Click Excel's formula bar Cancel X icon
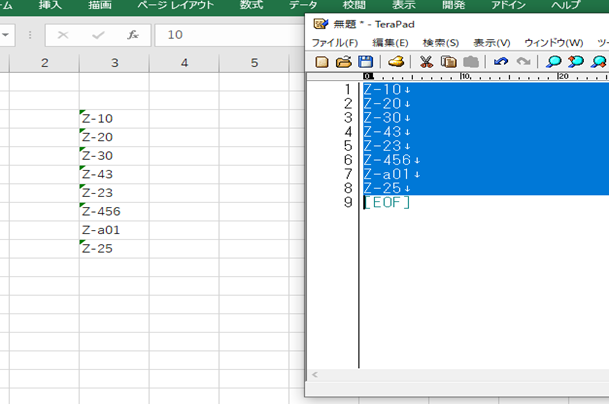 coord(63,35)
